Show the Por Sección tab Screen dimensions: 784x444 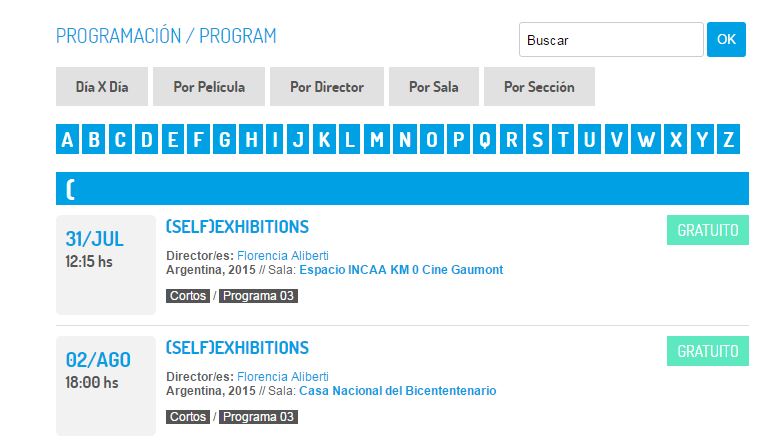click(x=539, y=87)
